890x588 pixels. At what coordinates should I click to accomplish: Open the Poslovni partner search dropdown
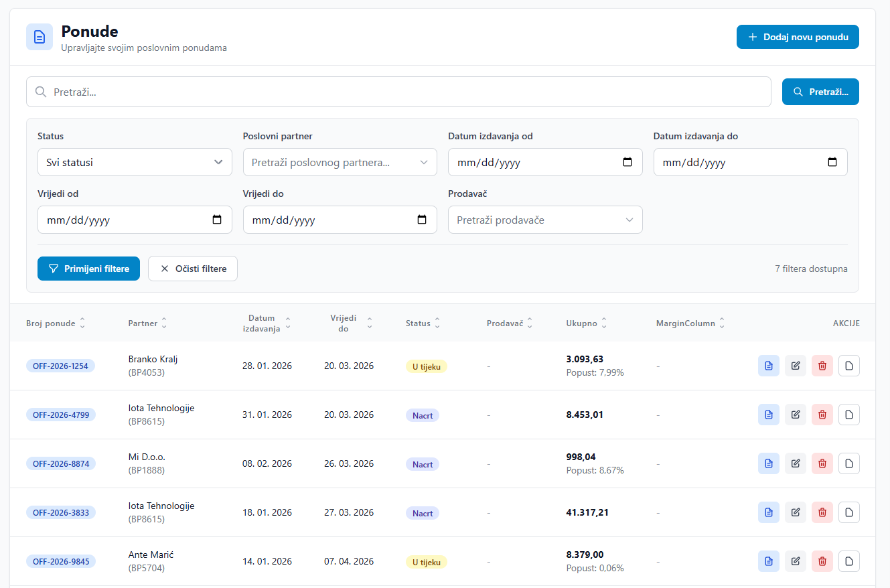point(340,161)
